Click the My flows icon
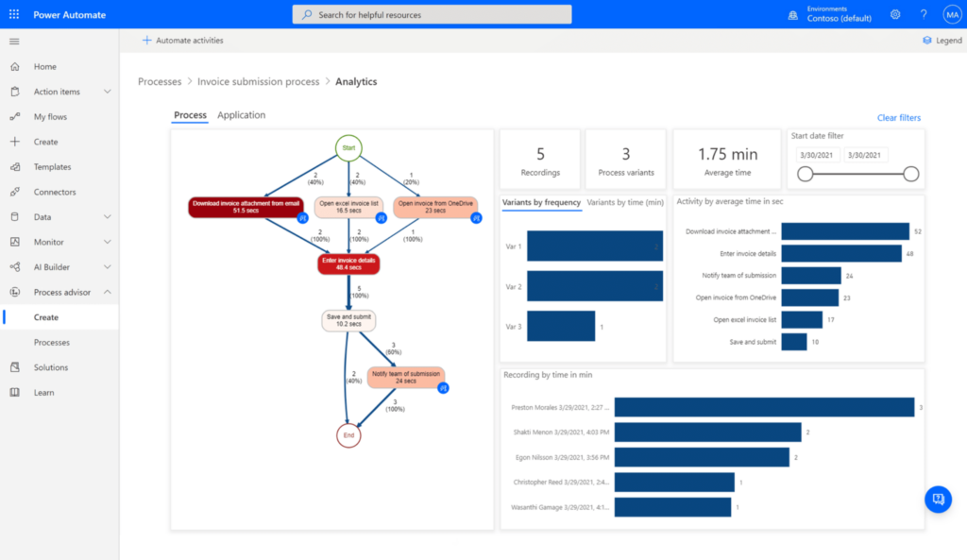 pos(15,116)
